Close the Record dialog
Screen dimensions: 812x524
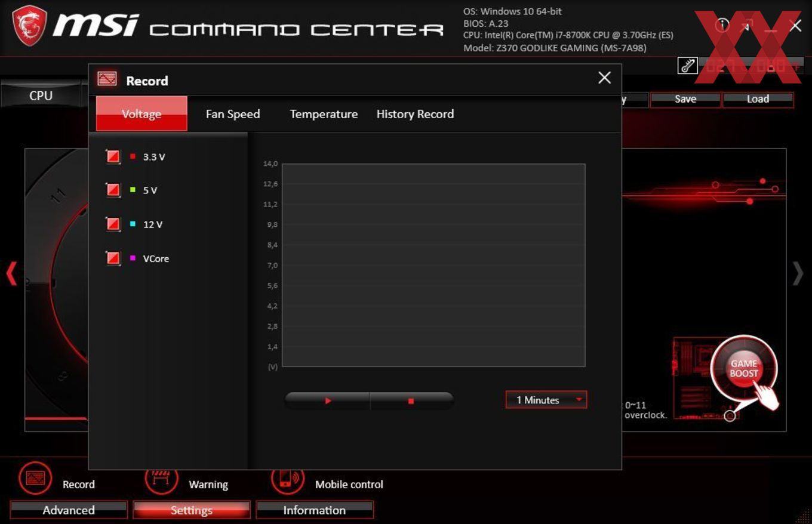(604, 78)
